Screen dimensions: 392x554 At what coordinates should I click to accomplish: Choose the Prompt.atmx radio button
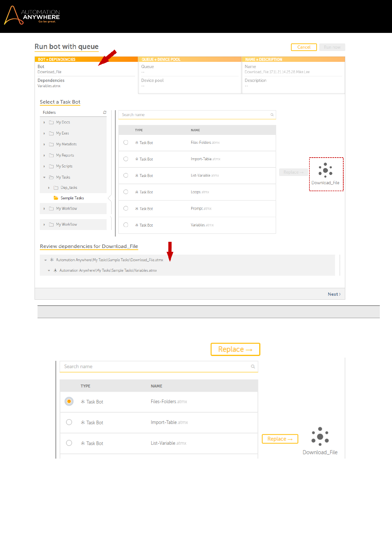126,208
